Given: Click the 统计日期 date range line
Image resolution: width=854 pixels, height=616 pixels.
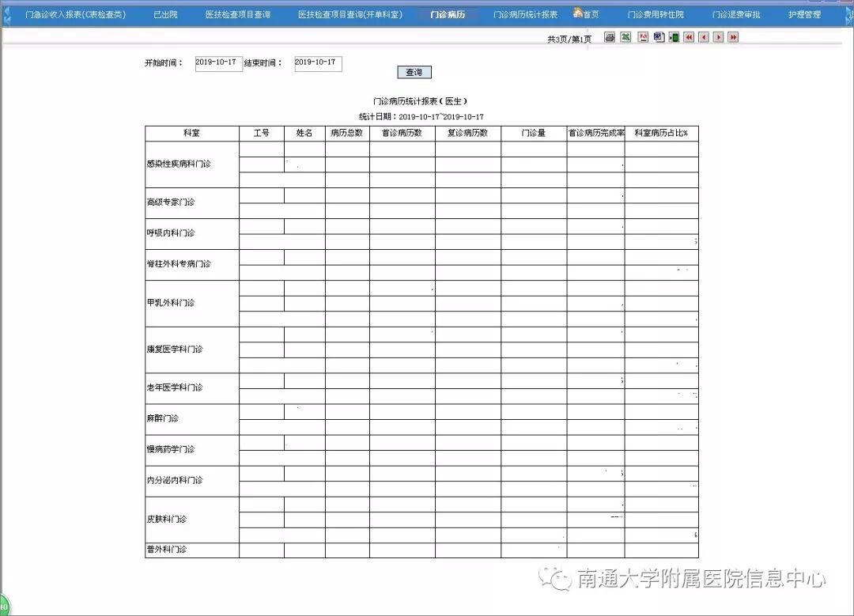Looking at the screenshot, I should click(x=421, y=116).
